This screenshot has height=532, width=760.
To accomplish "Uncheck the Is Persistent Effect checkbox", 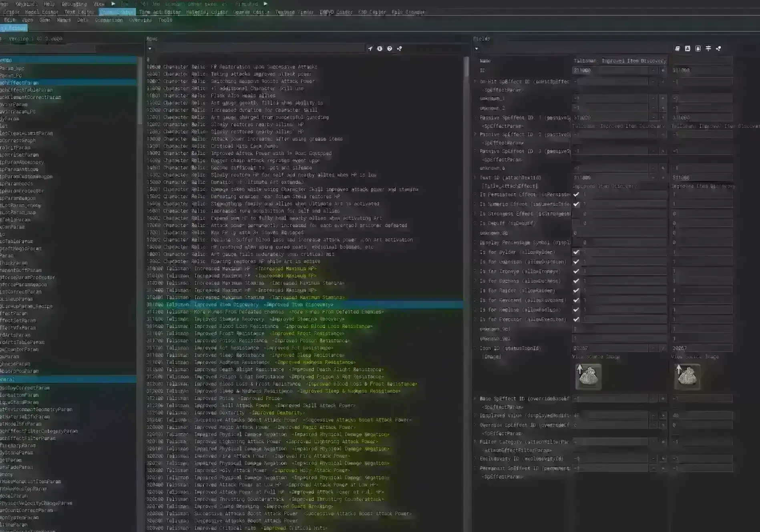I will click(576, 195).
